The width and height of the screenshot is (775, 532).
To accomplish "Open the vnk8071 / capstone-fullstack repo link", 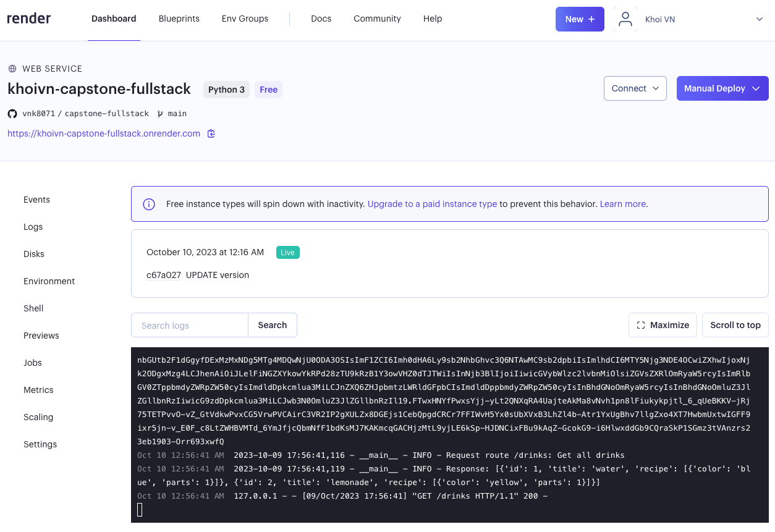I will (85, 114).
